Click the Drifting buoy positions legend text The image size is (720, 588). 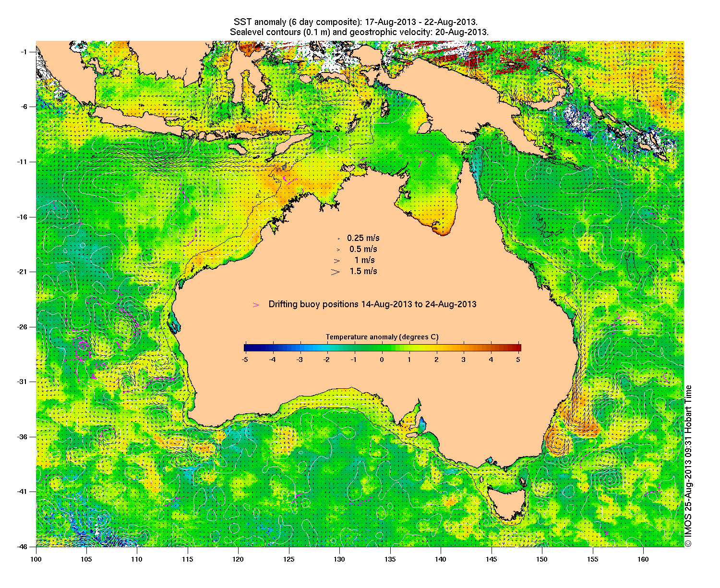coord(372,304)
